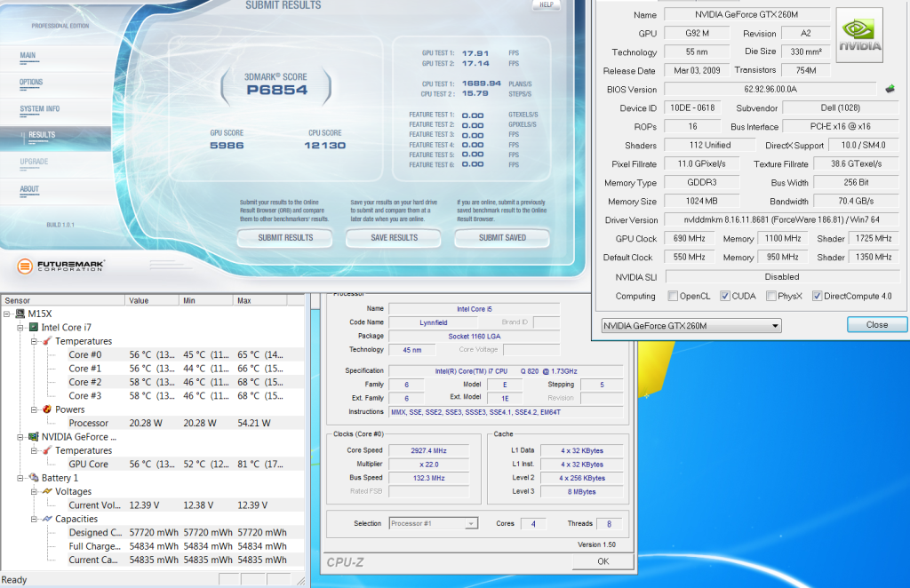The image size is (910, 588).
Task: Collapse the Battery 1 tree node
Action: (20, 478)
